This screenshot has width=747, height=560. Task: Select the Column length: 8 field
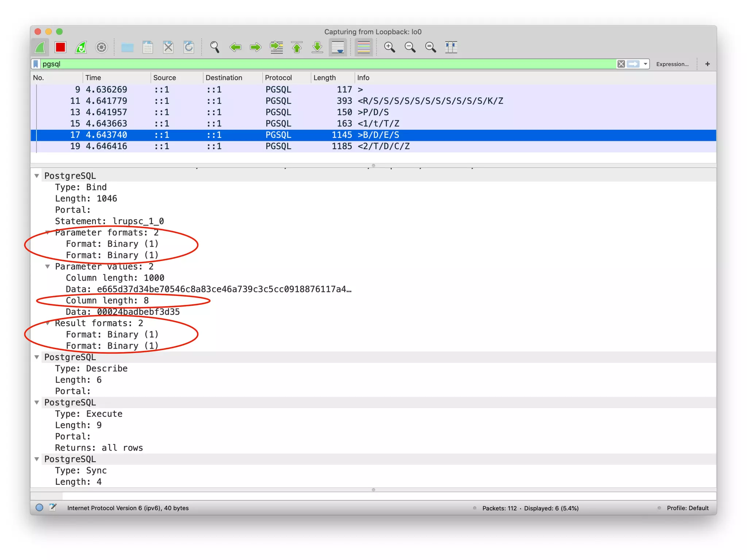point(107,300)
